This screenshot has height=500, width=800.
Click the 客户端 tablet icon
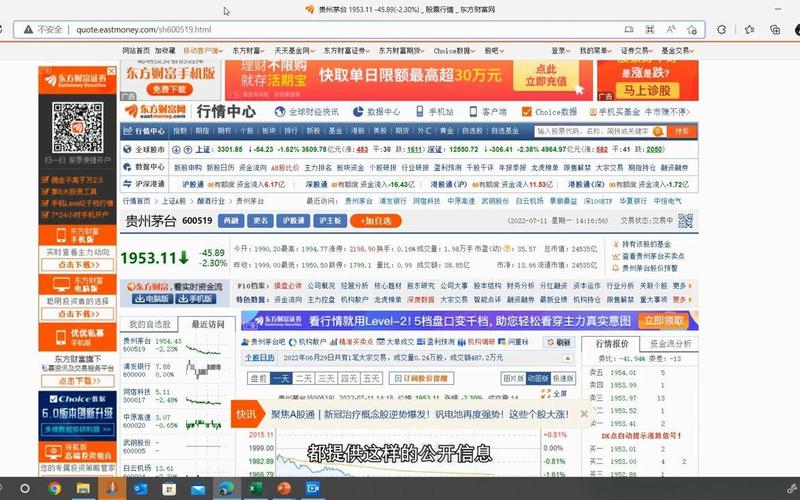(473, 111)
